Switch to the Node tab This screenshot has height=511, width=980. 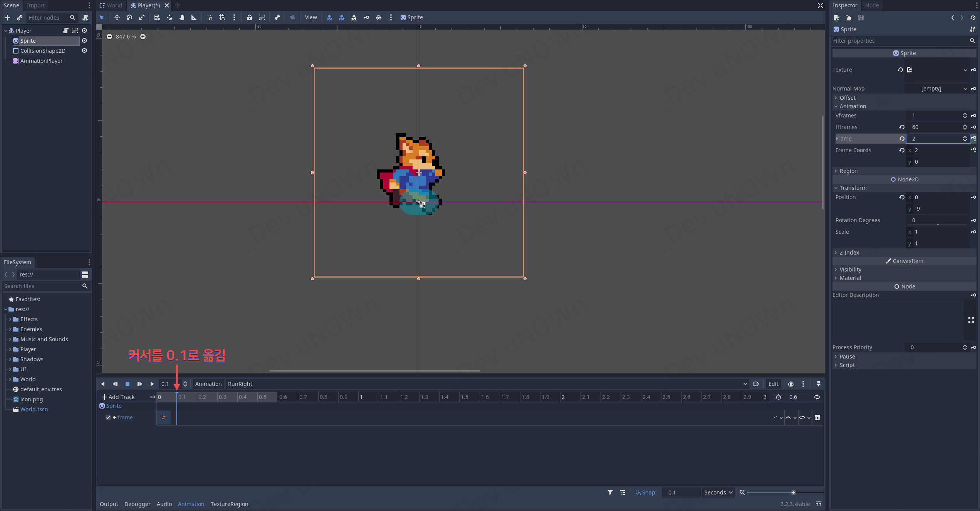[872, 5]
